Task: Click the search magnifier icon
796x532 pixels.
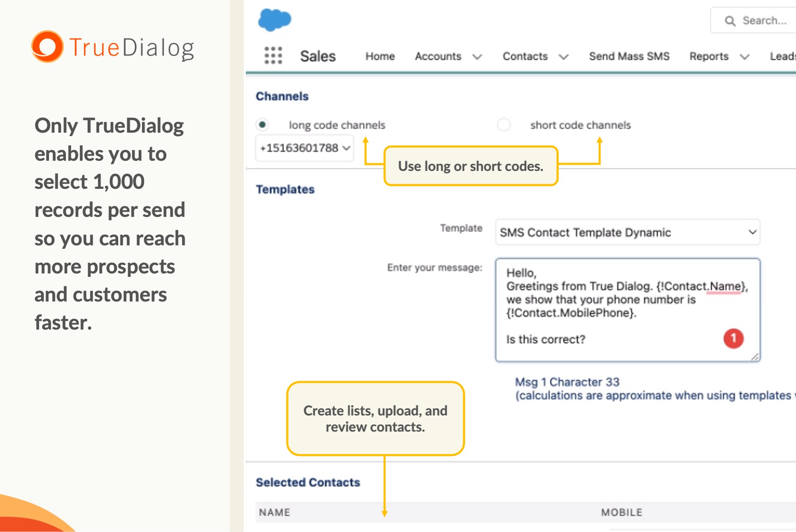Action: click(x=730, y=21)
